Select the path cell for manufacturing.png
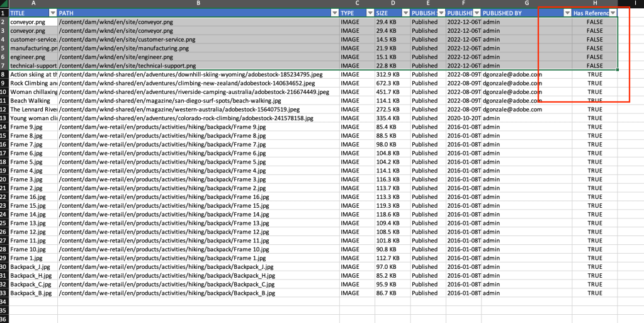The width and height of the screenshot is (644, 323). [198, 48]
